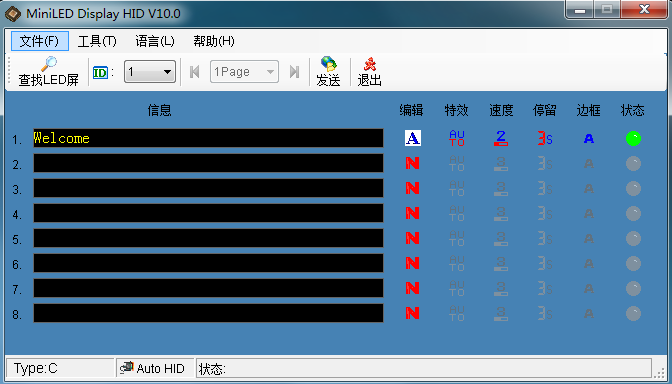
Task: Click Auto HID status bar icon
Action: tap(126, 368)
